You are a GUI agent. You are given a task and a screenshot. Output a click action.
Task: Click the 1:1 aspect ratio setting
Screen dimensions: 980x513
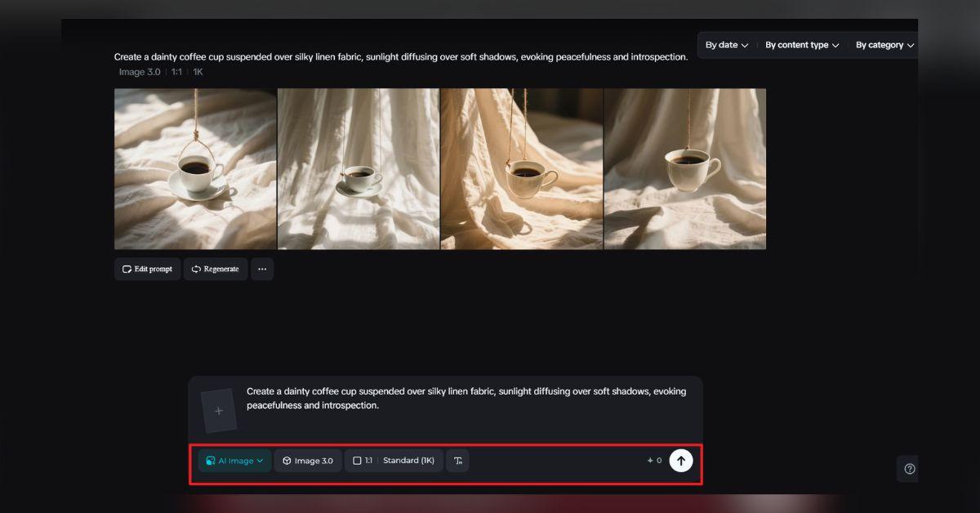coord(367,460)
